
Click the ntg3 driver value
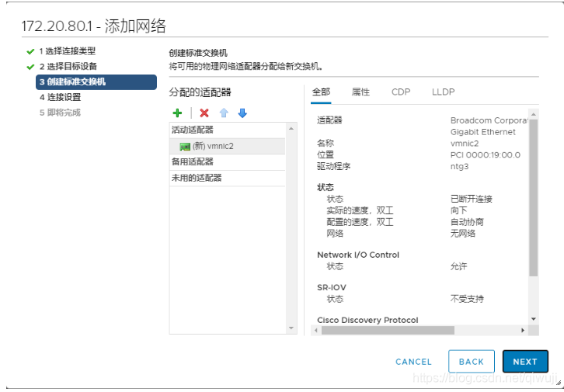click(459, 167)
